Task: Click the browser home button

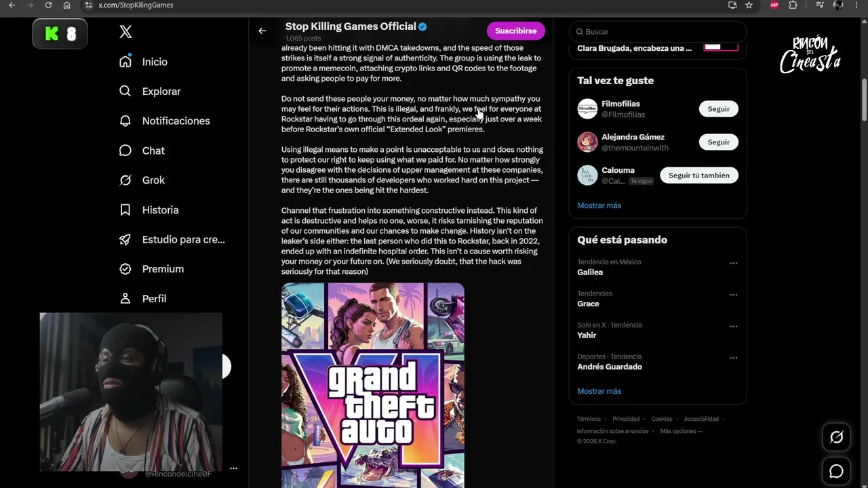Action: point(66,5)
